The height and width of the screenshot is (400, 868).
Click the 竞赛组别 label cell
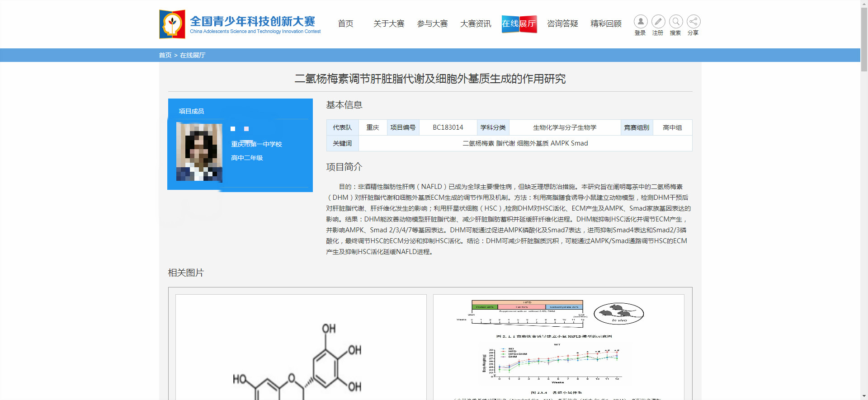click(x=637, y=127)
